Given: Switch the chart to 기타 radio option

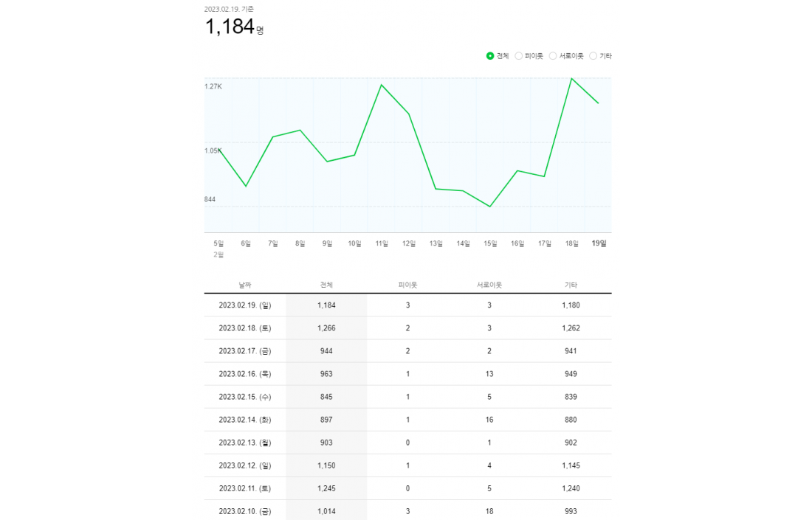Looking at the screenshot, I should click(x=593, y=56).
